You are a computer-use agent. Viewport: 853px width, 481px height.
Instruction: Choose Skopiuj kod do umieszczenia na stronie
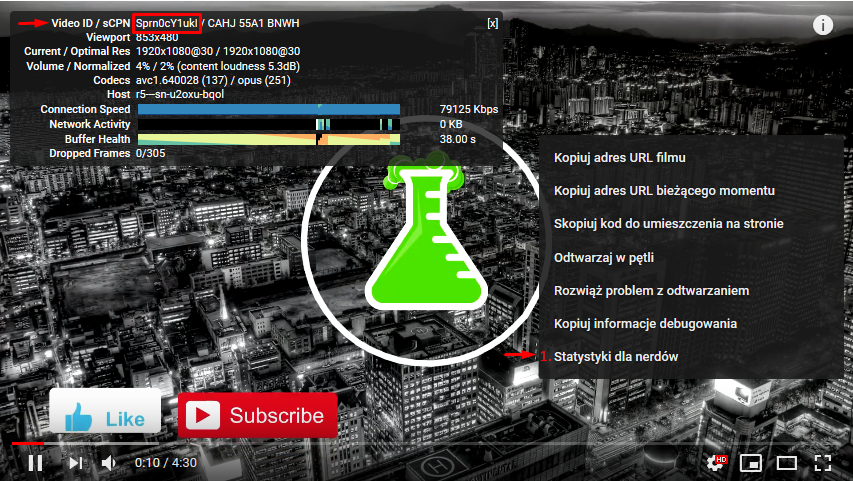click(x=669, y=224)
